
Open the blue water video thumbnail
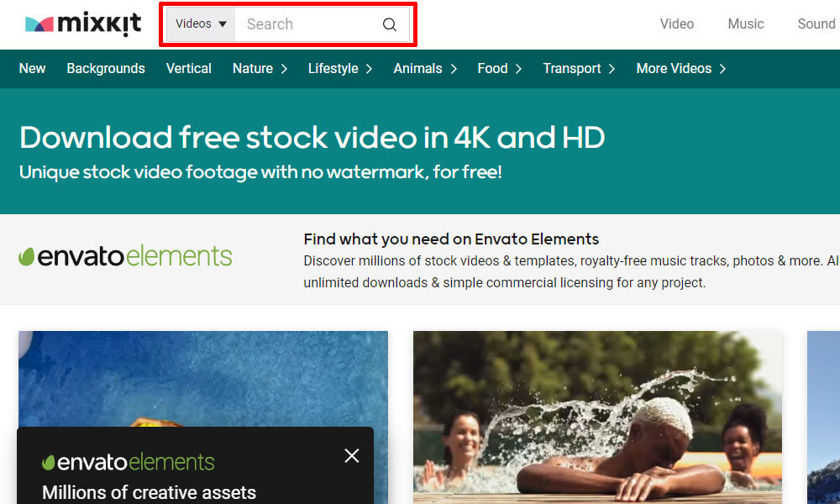tap(203, 378)
